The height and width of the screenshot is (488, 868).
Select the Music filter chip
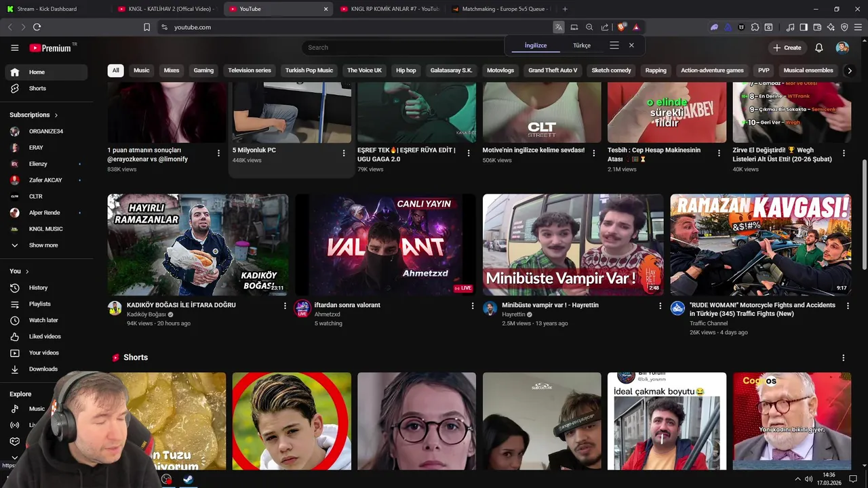(141, 70)
